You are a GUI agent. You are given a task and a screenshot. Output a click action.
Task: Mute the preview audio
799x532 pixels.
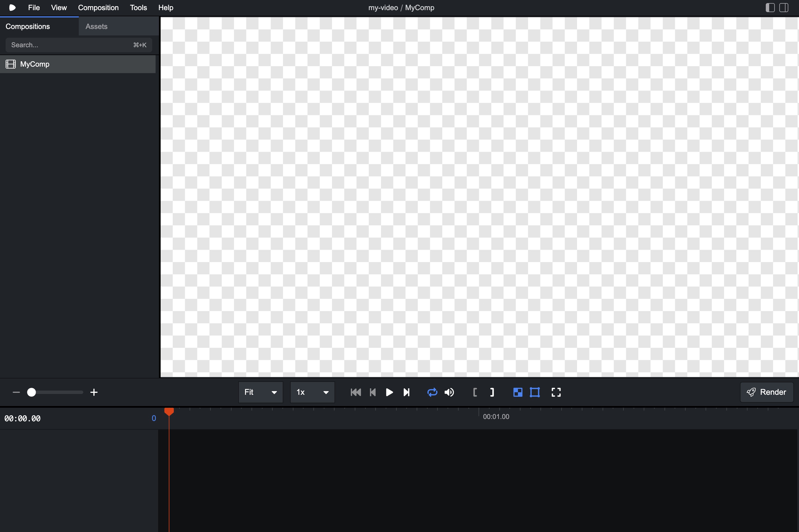(x=449, y=392)
